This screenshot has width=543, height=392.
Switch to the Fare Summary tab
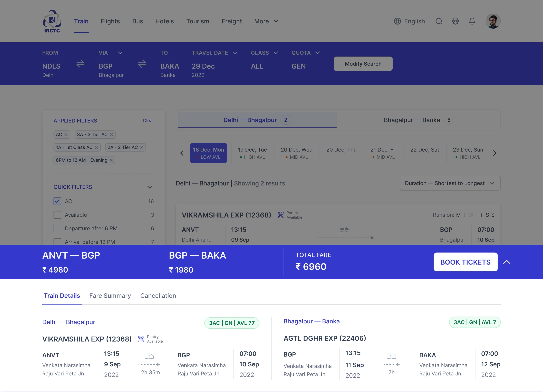pyautogui.click(x=110, y=296)
